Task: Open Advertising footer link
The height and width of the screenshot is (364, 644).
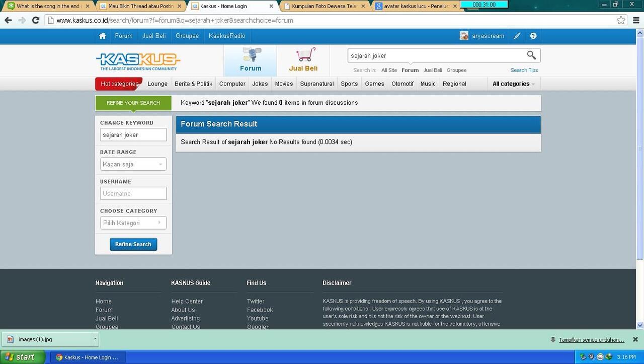Action: pos(185,319)
